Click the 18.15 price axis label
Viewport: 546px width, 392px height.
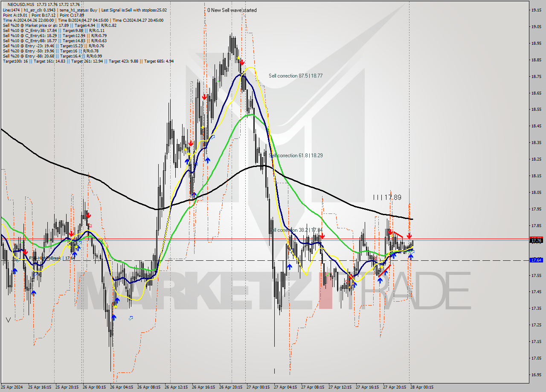coord(536,176)
